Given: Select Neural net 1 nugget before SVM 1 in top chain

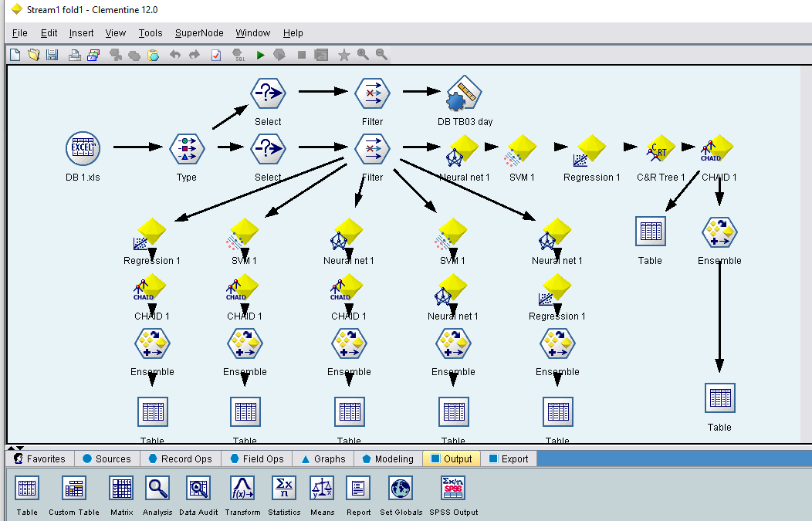Looking at the screenshot, I should 463,151.
